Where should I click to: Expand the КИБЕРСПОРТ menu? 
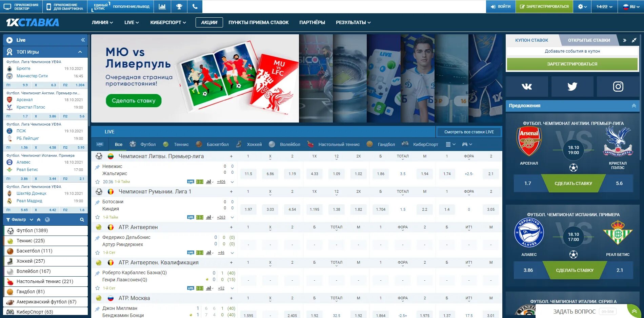[x=168, y=22]
